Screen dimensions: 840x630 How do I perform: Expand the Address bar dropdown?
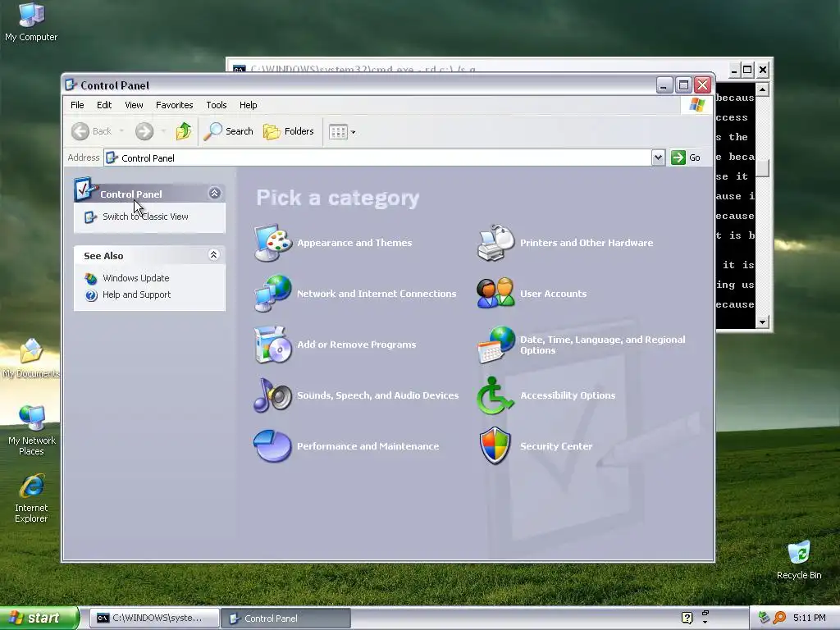pos(658,157)
